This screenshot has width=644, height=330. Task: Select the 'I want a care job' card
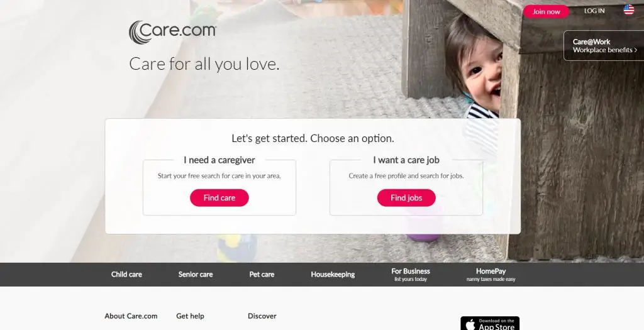coord(406,185)
